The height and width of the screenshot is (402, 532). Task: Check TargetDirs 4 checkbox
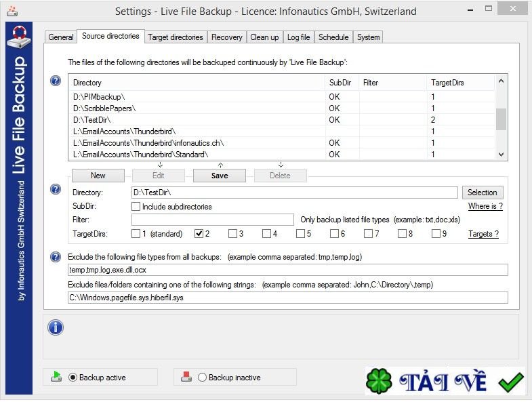tap(266, 234)
